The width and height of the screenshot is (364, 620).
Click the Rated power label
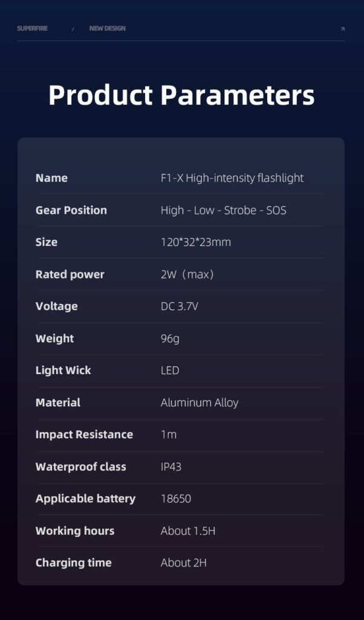pyautogui.click(x=70, y=274)
